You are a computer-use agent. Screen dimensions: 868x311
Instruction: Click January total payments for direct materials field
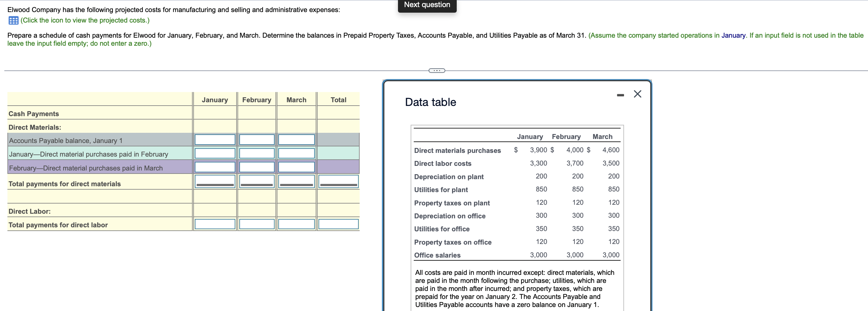(215, 181)
